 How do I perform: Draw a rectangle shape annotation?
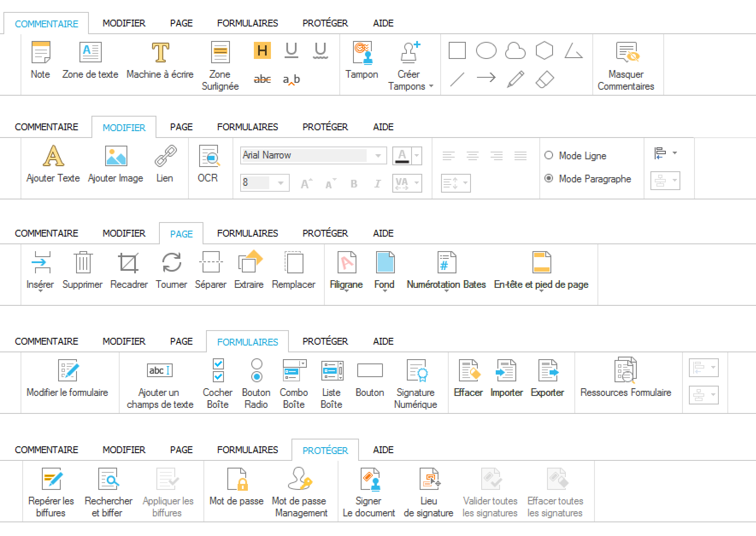(457, 50)
